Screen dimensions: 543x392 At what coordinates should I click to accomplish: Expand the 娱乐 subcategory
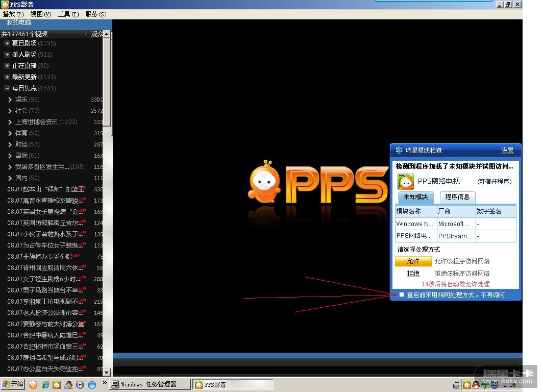click(10, 100)
